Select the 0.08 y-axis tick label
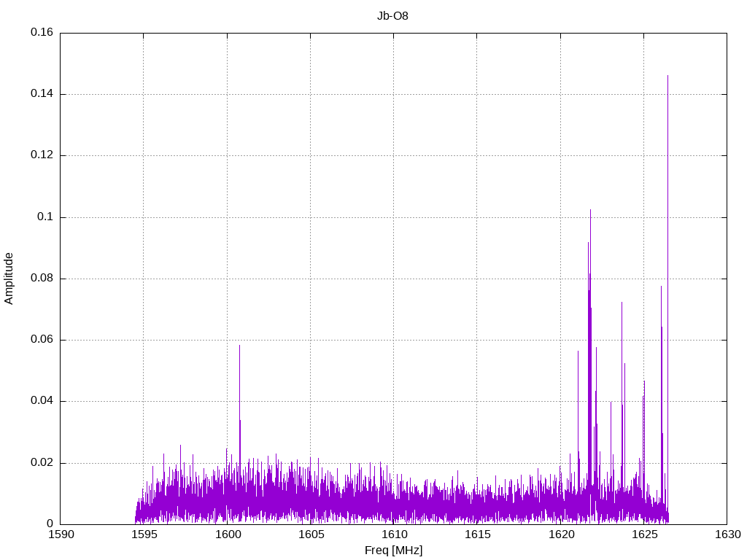This screenshot has height=560, width=747. tap(42, 279)
